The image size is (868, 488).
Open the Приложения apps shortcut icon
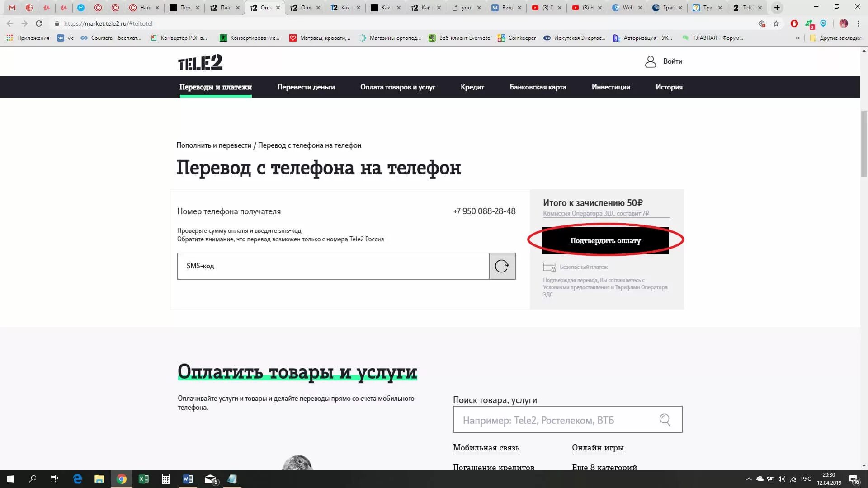click(9, 38)
